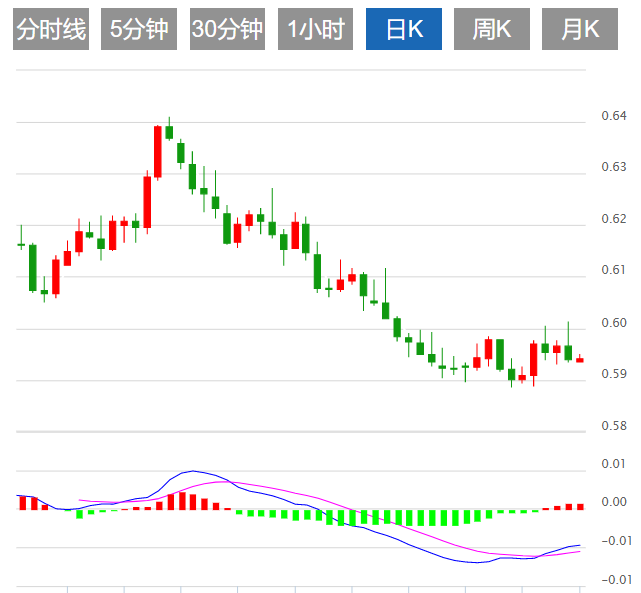Screen dimensions: 641x593
Task: Click the 0.63 price axis label
Action: tap(614, 167)
